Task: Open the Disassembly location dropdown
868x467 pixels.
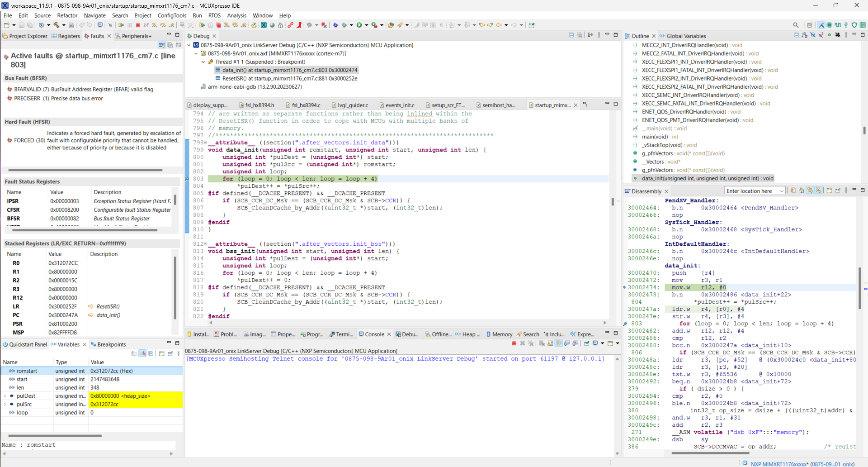Action: (x=781, y=191)
